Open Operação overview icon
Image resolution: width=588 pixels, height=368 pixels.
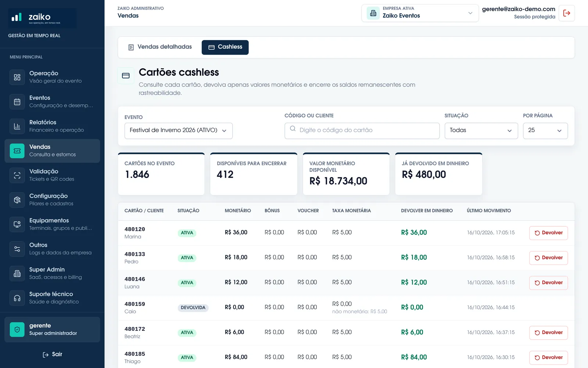click(17, 77)
